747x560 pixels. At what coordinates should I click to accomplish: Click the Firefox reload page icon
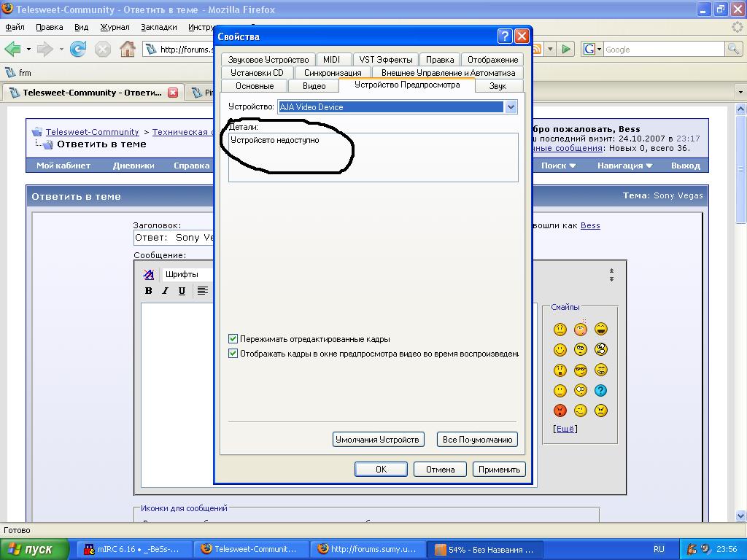[x=78, y=50]
